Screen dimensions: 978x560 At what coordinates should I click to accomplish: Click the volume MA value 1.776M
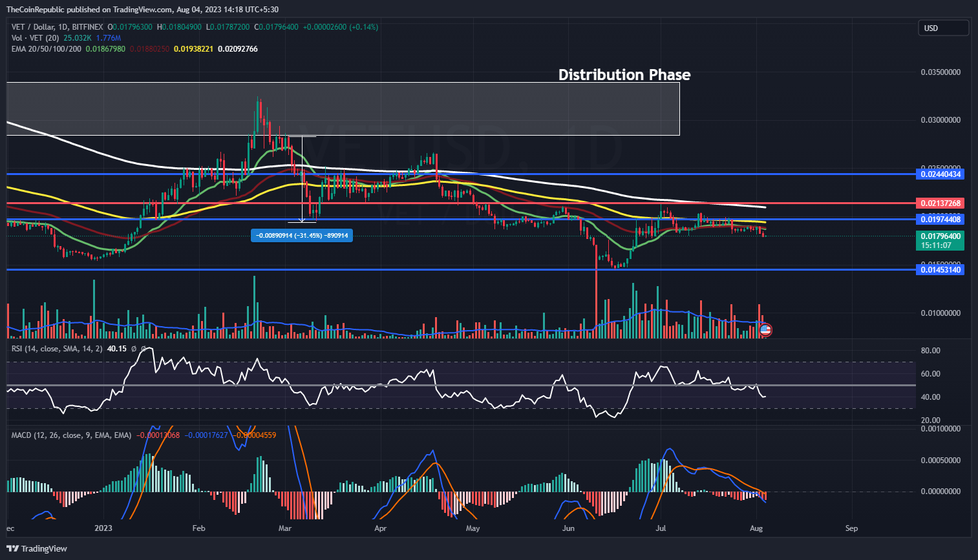[x=109, y=38]
